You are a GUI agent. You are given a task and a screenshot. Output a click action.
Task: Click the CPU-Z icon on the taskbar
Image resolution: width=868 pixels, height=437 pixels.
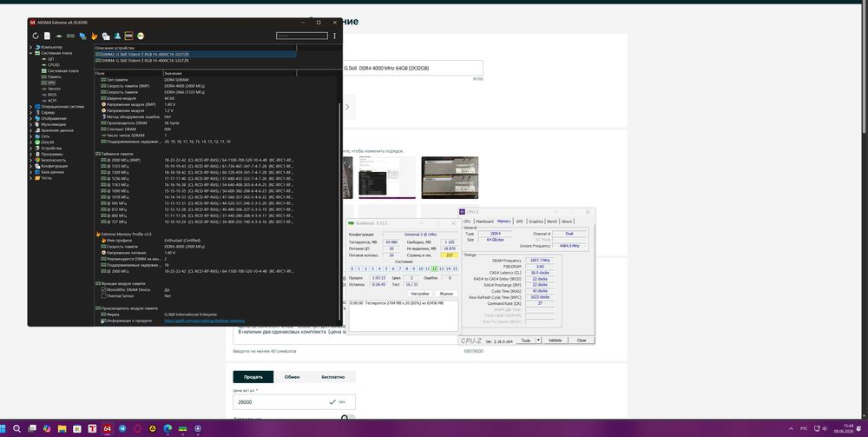coord(198,428)
